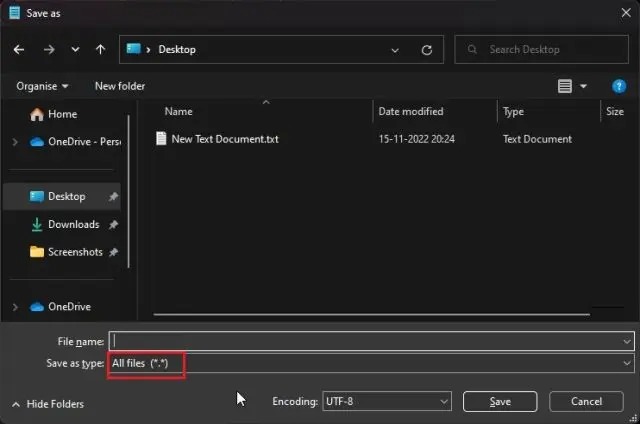Viewport: 640px width, 424px height.
Task: Click the text file icon of New Text Document
Action: pos(161,139)
